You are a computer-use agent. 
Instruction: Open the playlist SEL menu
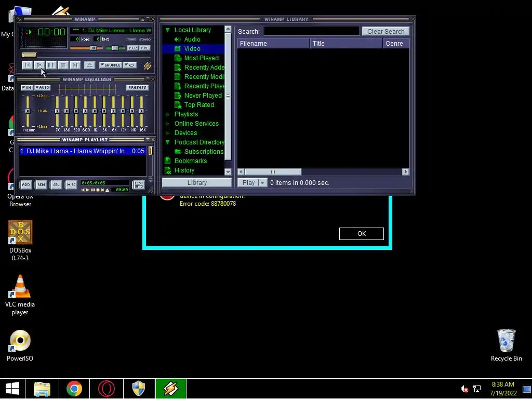(56, 185)
